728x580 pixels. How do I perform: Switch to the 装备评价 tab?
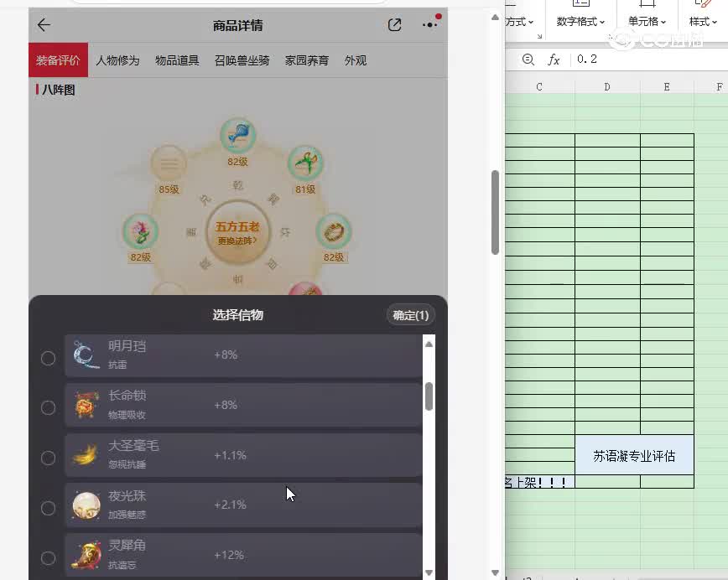[58, 60]
